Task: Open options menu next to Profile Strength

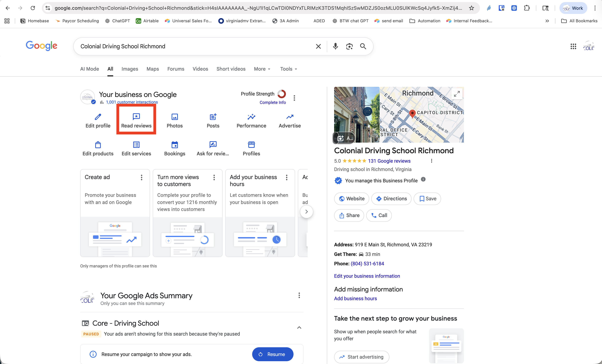Action: coord(294,98)
